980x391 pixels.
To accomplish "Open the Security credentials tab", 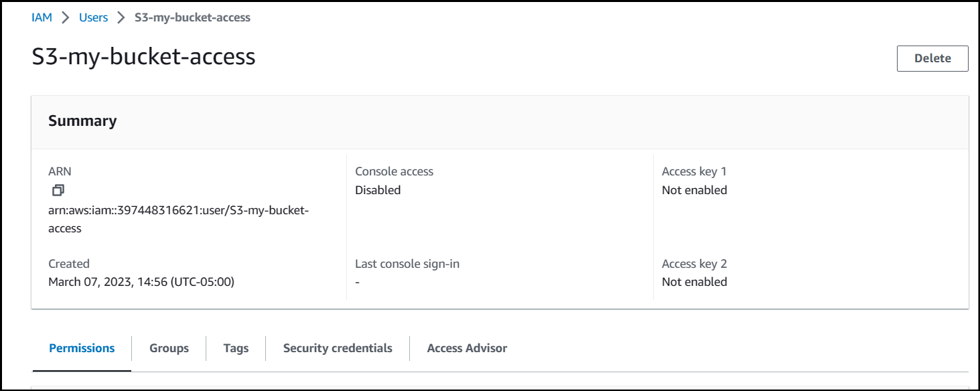I will pos(338,348).
